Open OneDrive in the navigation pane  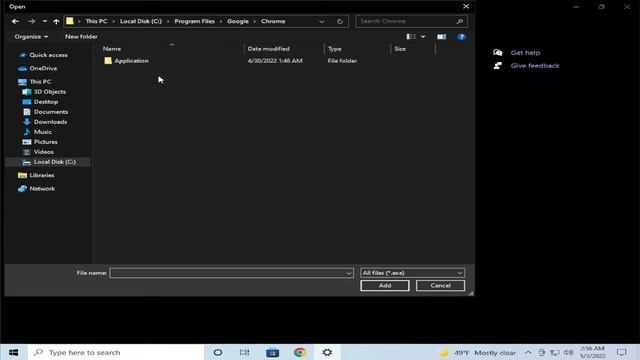(x=43, y=69)
